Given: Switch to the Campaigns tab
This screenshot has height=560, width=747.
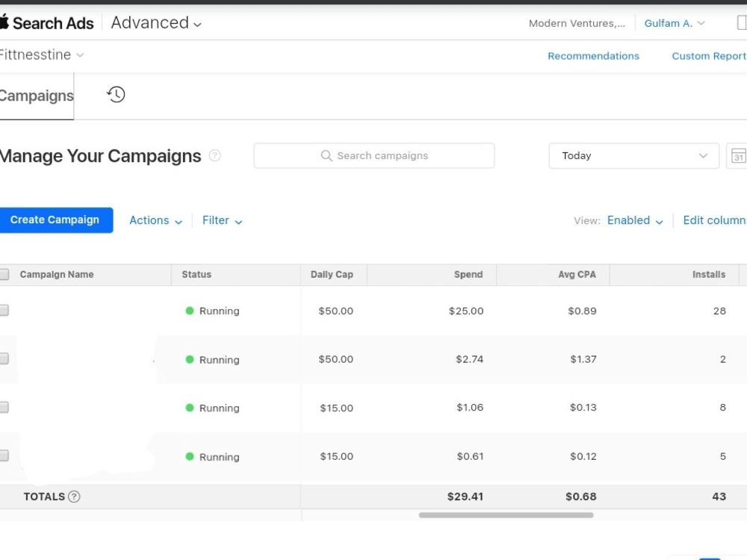Looking at the screenshot, I should coord(37,96).
